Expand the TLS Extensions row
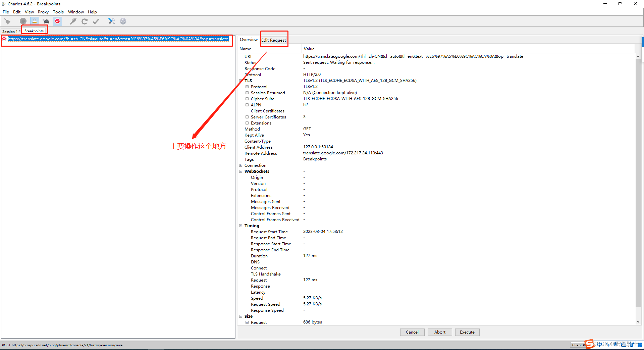 pos(247,123)
